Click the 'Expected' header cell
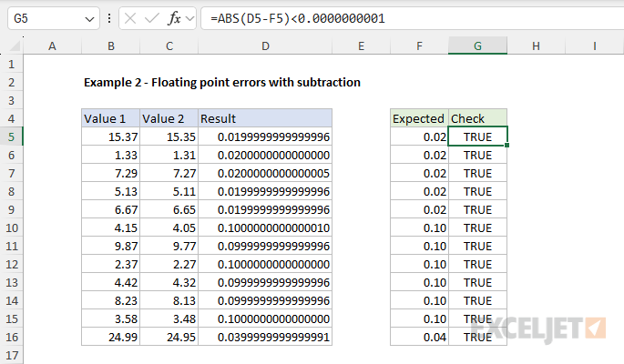Viewport: 624px width, 364px height. point(419,118)
